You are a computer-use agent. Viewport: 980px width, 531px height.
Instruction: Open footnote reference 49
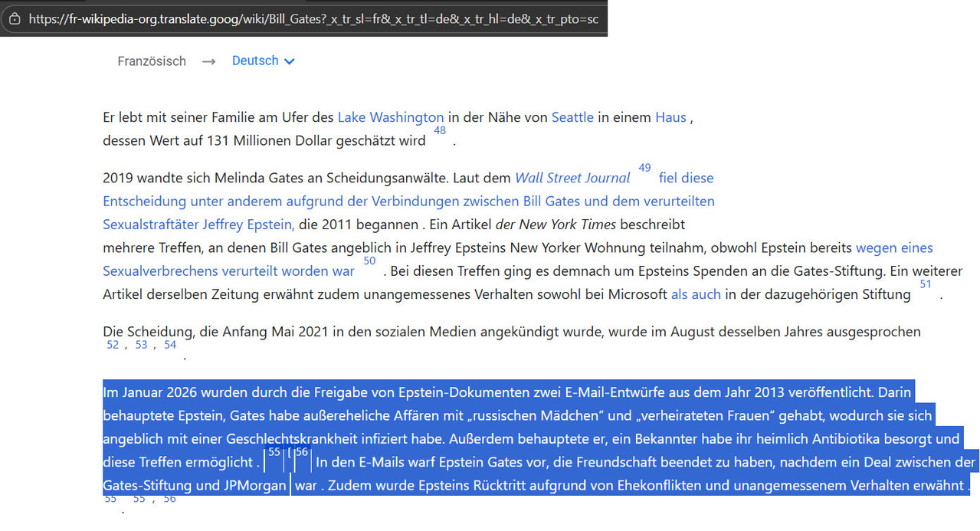[644, 168]
